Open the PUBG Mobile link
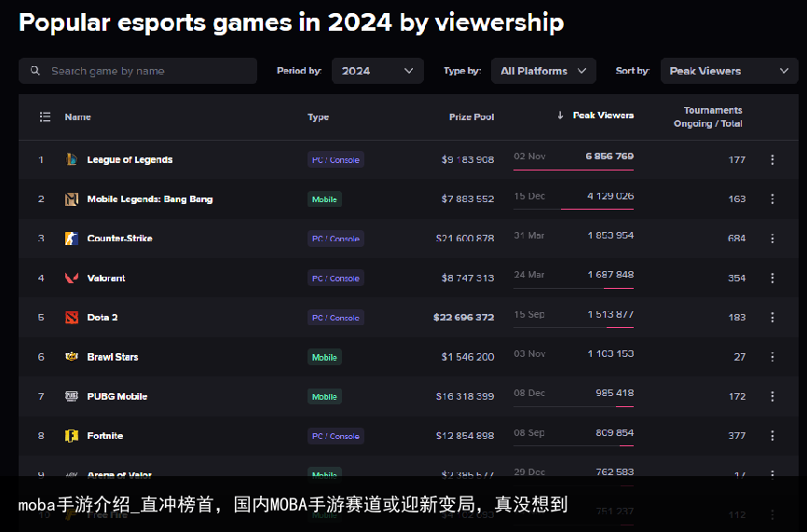Screen dimensions: 807x532 pyautogui.click(x=117, y=396)
